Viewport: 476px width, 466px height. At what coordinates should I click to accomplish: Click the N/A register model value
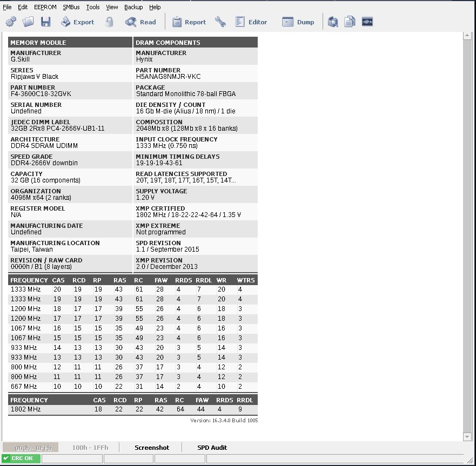click(16, 215)
